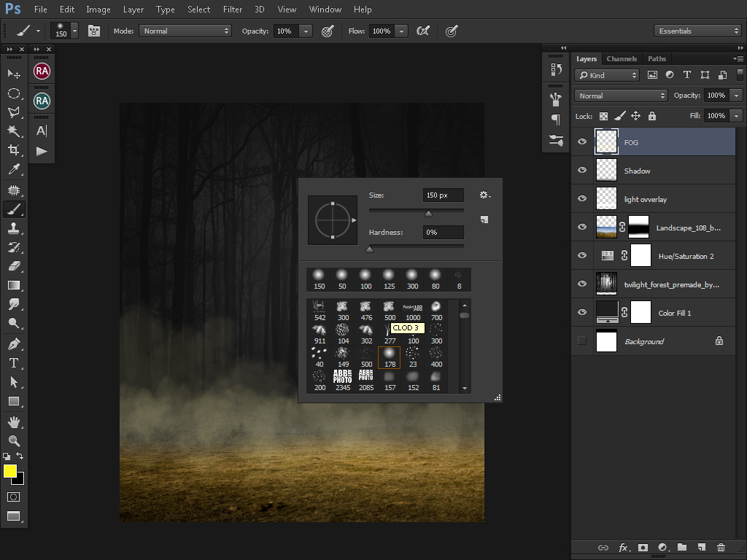Hide the Shadow layer visibility

point(582,171)
